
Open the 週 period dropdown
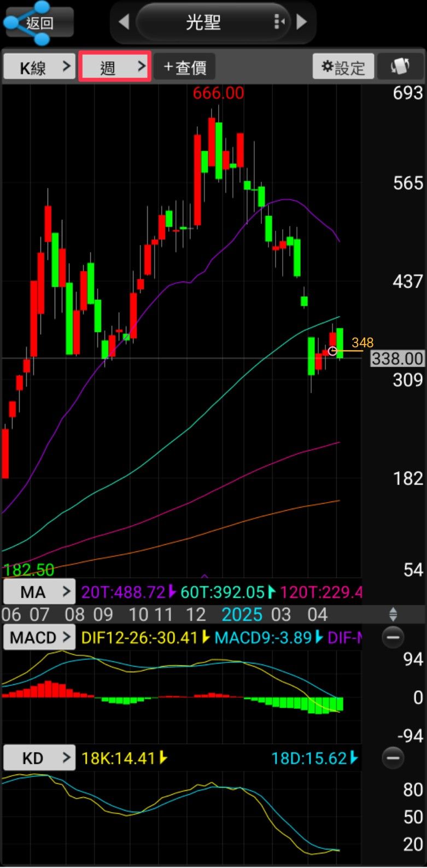(115, 67)
